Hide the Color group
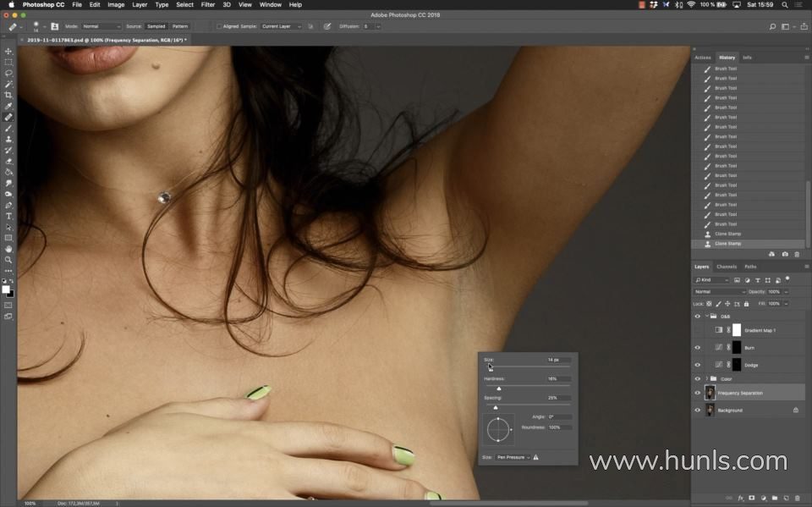 click(x=698, y=379)
